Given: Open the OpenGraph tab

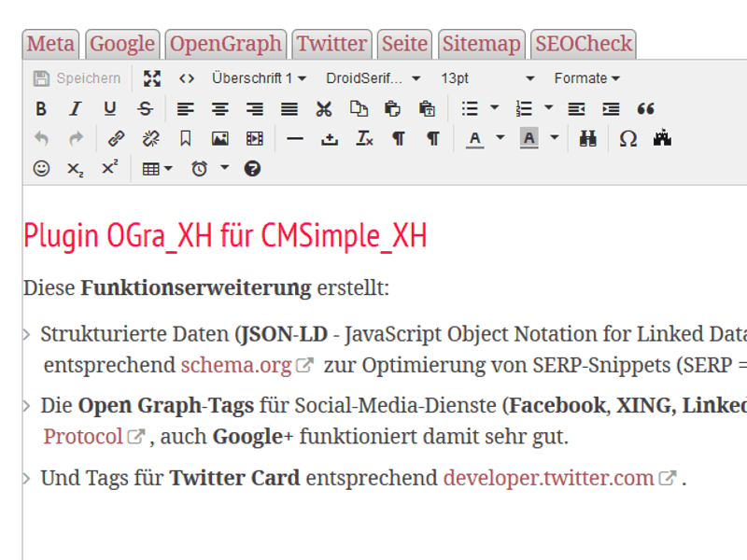Looking at the screenshot, I should coord(226,44).
